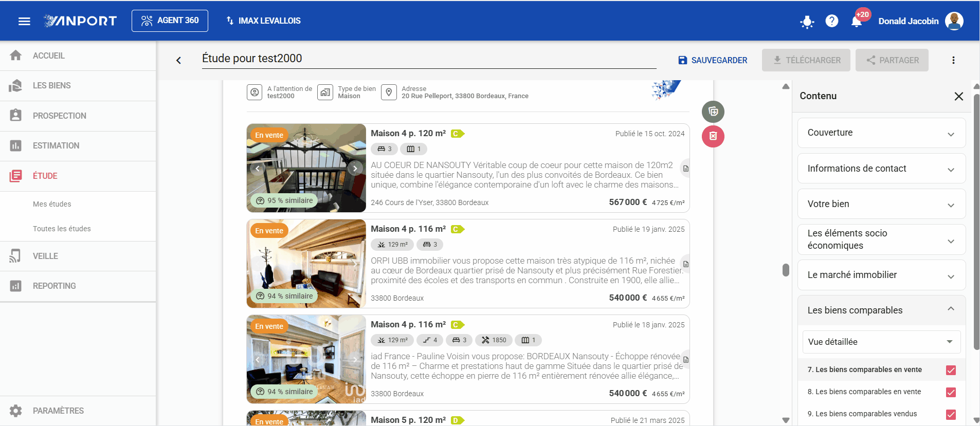Open the ORPI listing photo thumbnail
Screen dimensions: 980x426
tap(306, 264)
